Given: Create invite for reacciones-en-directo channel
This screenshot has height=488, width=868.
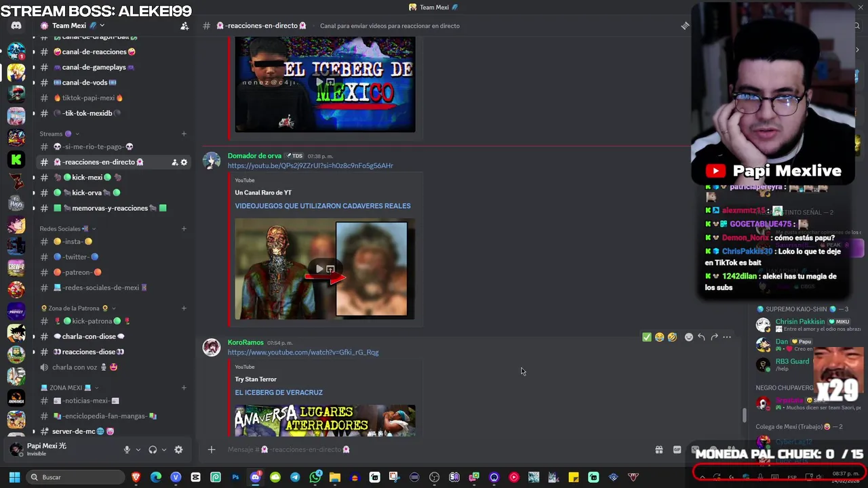Looking at the screenshot, I should 174,162.
